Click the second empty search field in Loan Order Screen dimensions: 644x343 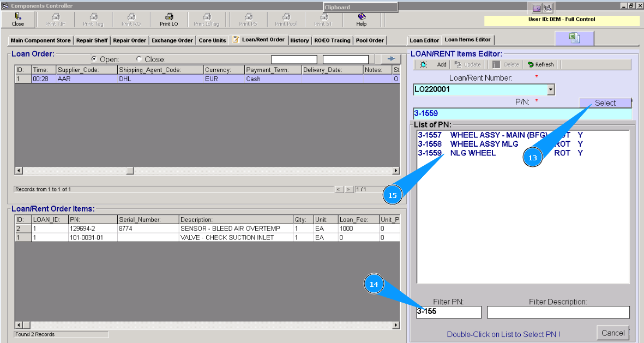pos(345,59)
